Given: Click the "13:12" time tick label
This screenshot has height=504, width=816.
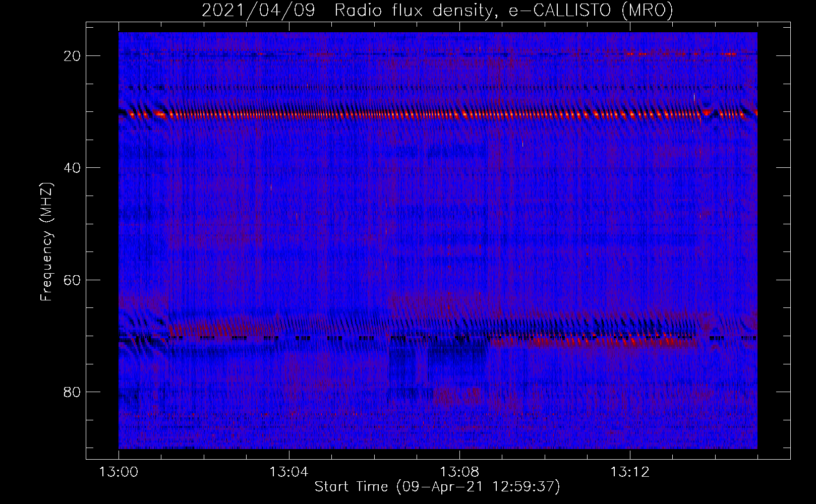Looking at the screenshot, I should (x=630, y=472).
